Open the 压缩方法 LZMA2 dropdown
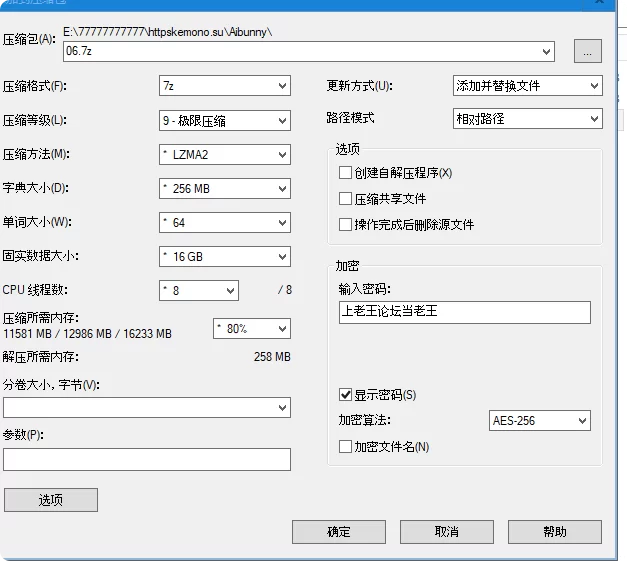The width and height of the screenshot is (627, 561). [x=225, y=154]
